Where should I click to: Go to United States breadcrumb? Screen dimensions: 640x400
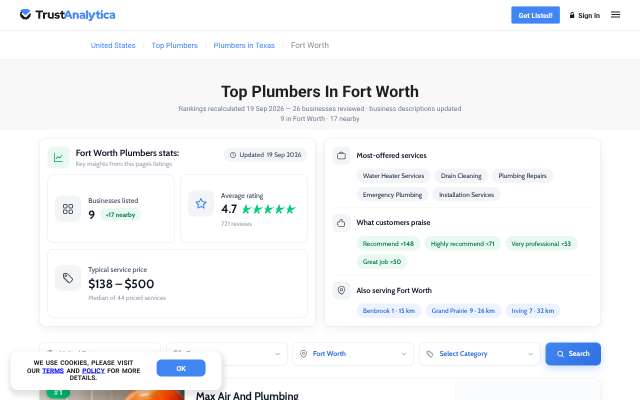(113, 45)
